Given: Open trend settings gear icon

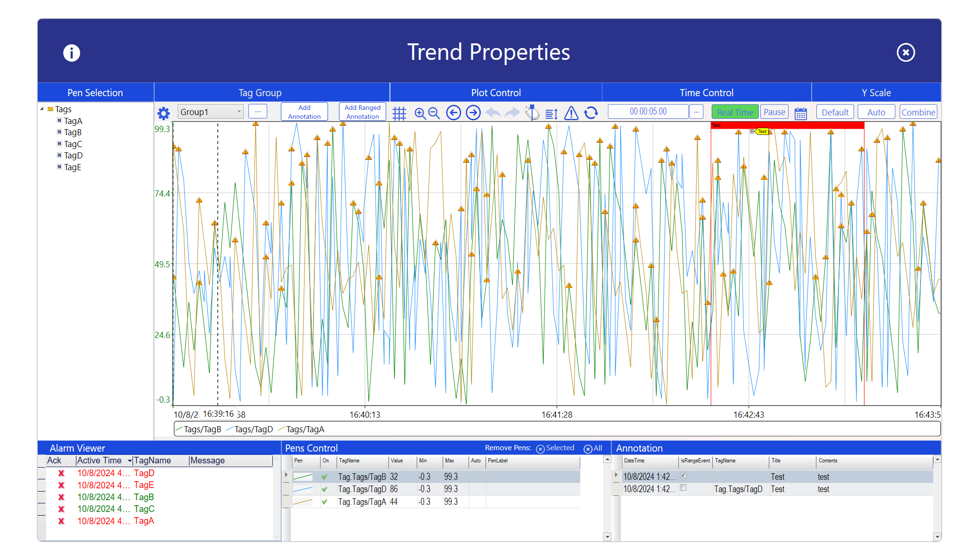Looking at the screenshot, I should [x=163, y=113].
